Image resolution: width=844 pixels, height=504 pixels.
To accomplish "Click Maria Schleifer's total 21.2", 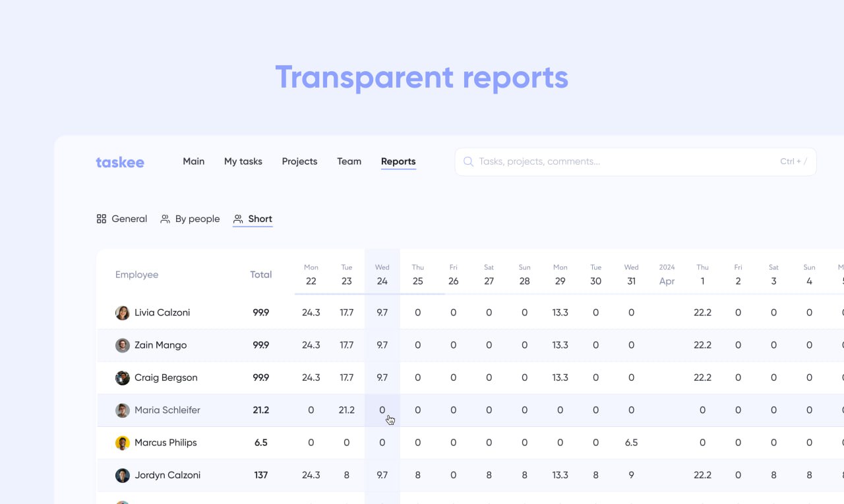I will [x=261, y=410].
